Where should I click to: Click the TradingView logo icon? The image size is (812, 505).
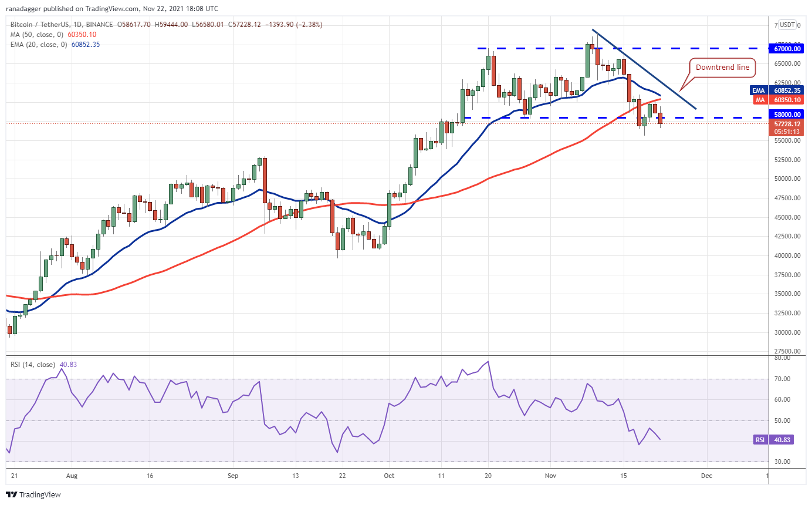(x=12, y=494)
